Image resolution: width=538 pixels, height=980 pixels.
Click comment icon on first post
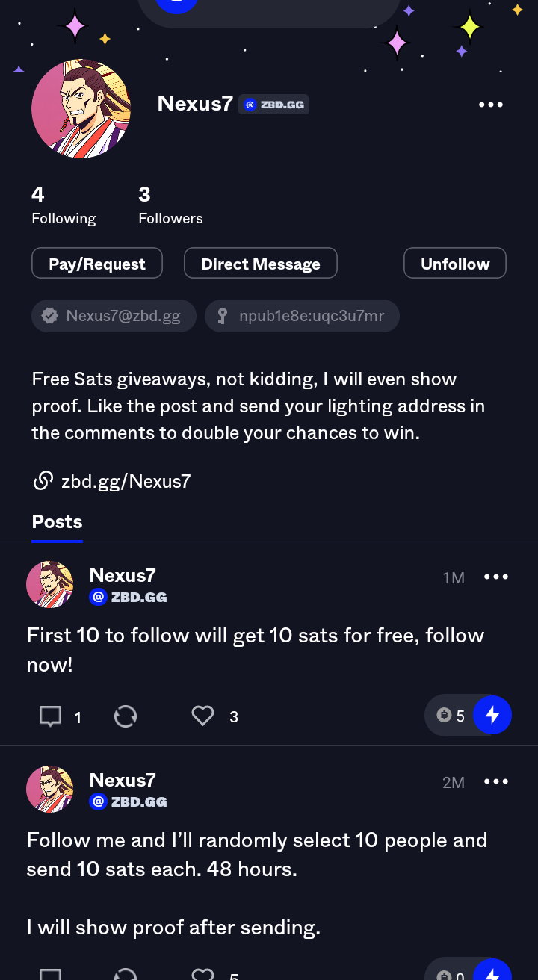pos(50,717)
